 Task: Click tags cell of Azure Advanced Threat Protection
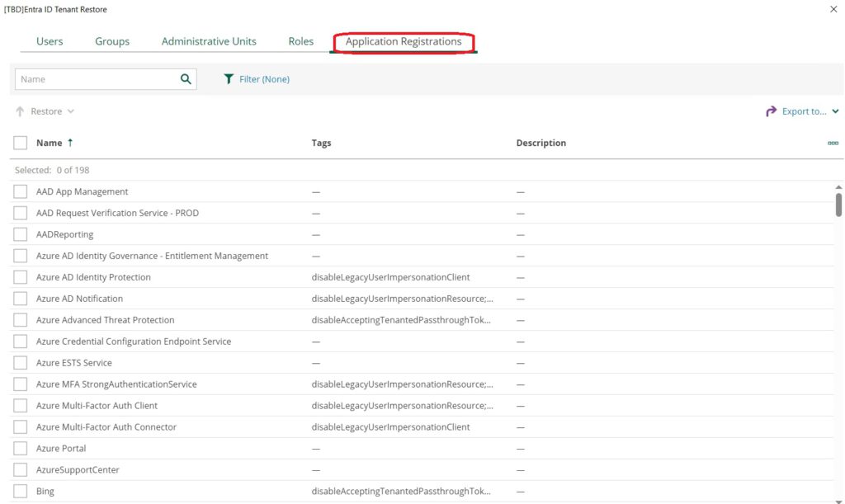coord(401,320)
